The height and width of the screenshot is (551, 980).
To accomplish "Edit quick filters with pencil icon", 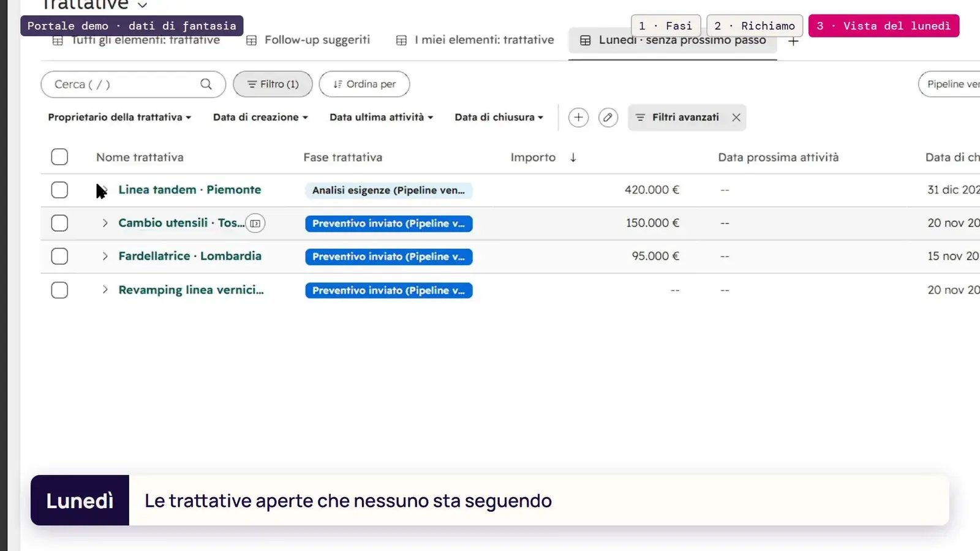I will pyautogui.click(x=608, y=118).
